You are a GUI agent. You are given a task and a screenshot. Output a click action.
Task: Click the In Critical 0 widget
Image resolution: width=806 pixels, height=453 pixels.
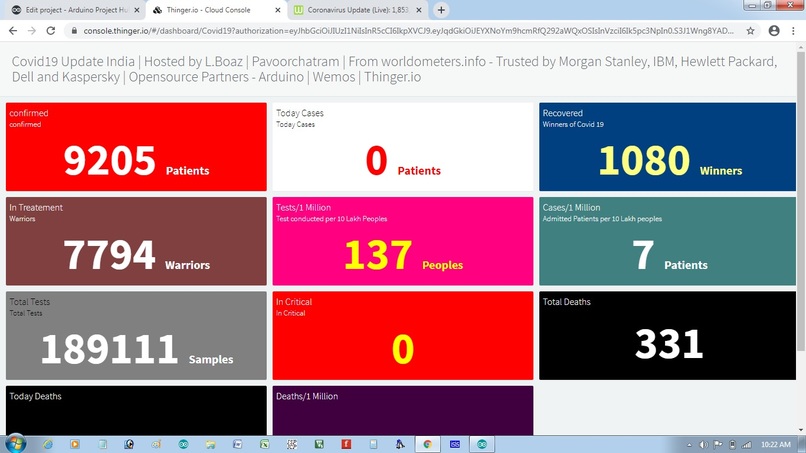tap(403, 336)
